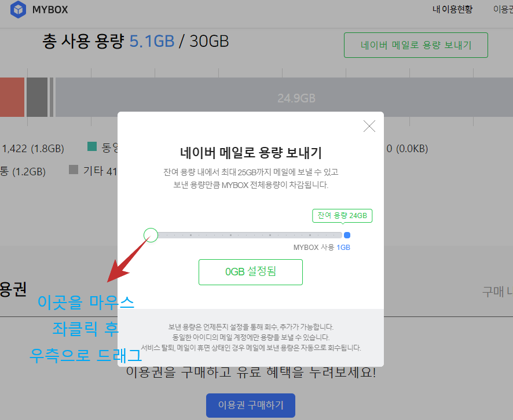Click the 0 (0.0KB) legend text

click(x=407, y=149)
